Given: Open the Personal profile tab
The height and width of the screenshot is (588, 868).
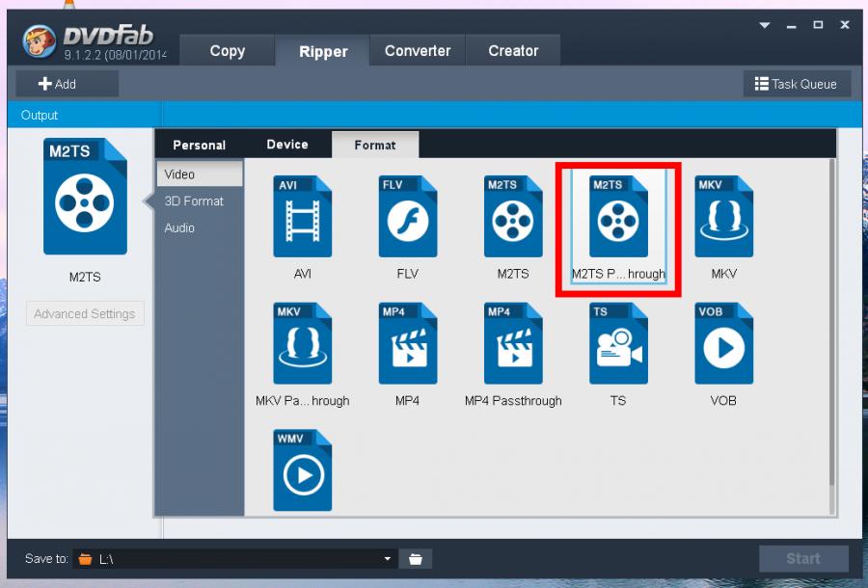Looking at the screenshot, I should 200,145.
